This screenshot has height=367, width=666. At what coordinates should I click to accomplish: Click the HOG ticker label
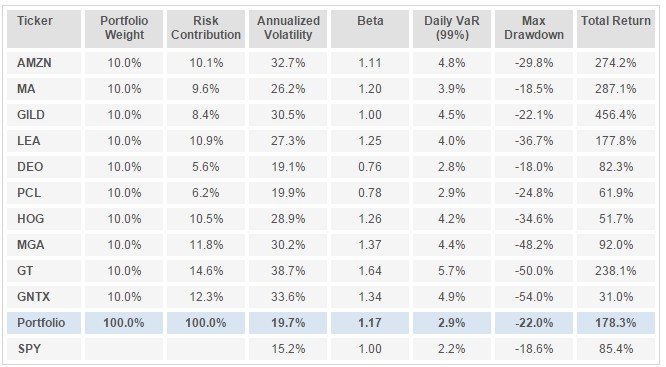pyautogui.click(x=44, y=219)
